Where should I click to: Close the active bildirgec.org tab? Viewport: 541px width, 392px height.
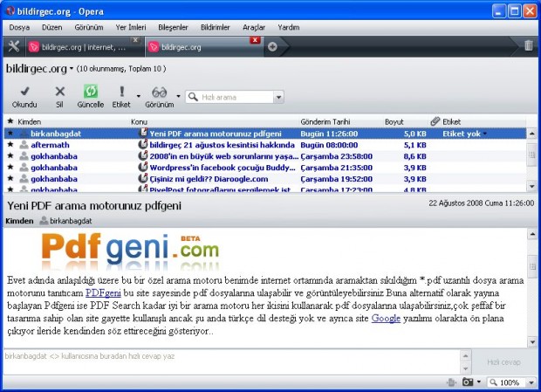coord(255,40)
